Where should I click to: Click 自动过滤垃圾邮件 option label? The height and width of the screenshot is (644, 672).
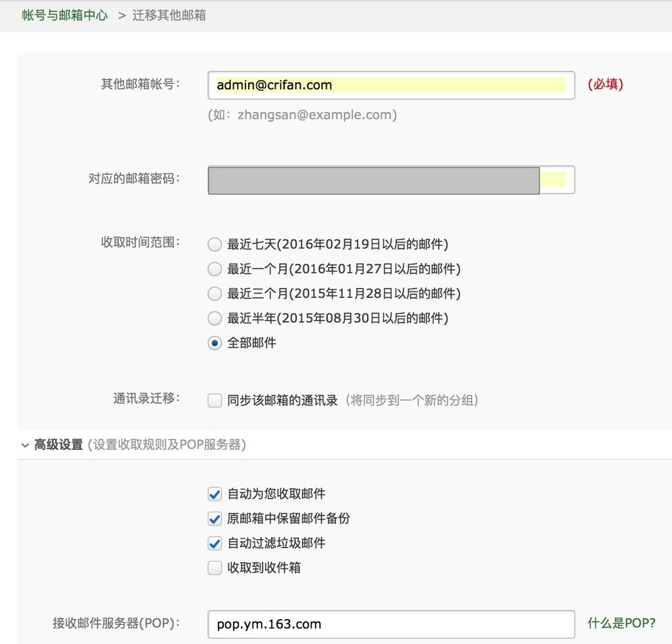click(276, 543)
